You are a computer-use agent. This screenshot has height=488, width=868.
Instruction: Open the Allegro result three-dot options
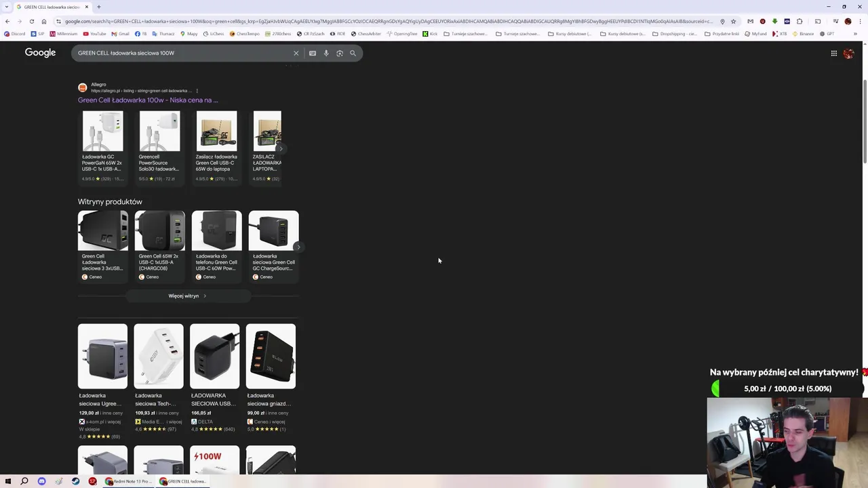click(x=197, y=91)
